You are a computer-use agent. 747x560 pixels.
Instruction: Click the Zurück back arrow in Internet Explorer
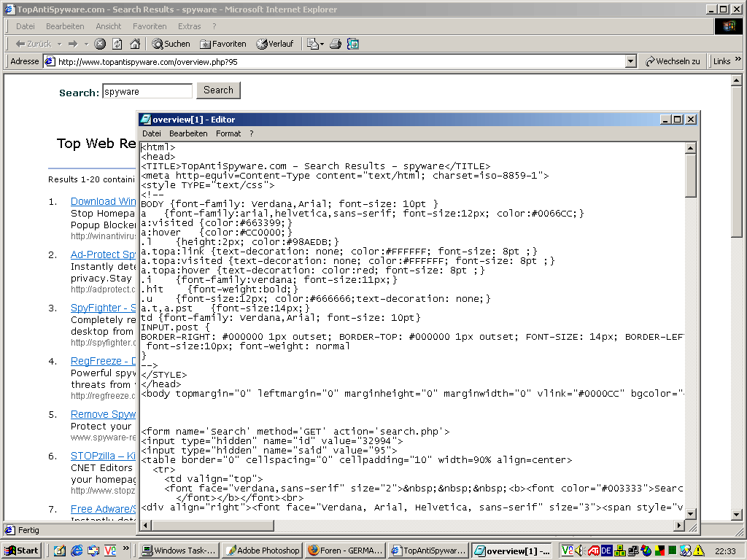click(x=33, y=44)
